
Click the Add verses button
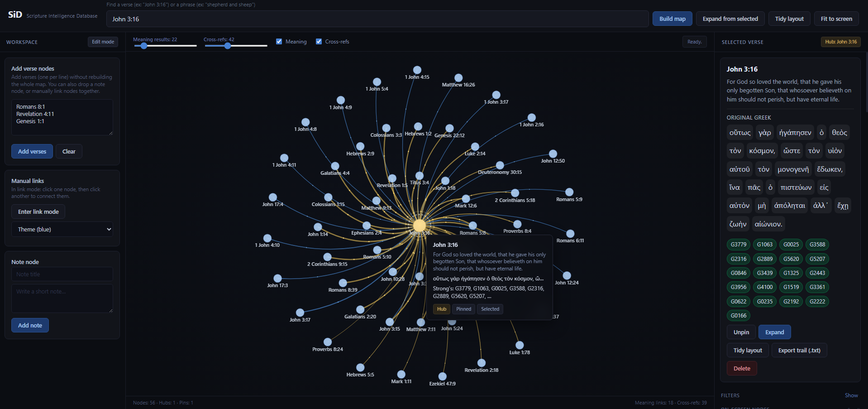pyautogui.click(x=32, y=151)
